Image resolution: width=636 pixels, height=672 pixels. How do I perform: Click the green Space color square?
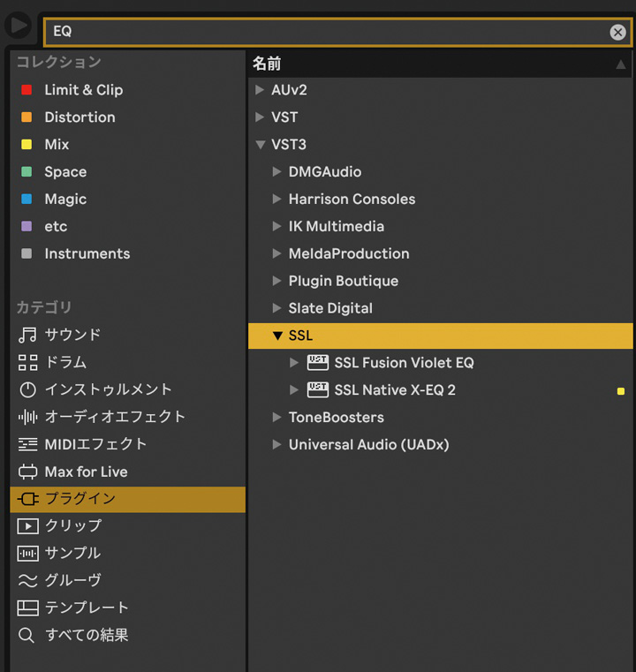click(x=26, y=172)
